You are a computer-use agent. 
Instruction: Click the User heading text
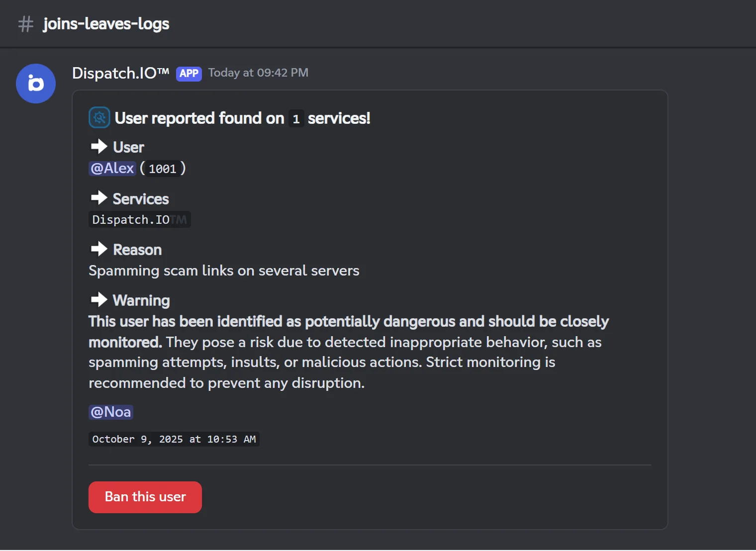128,147
